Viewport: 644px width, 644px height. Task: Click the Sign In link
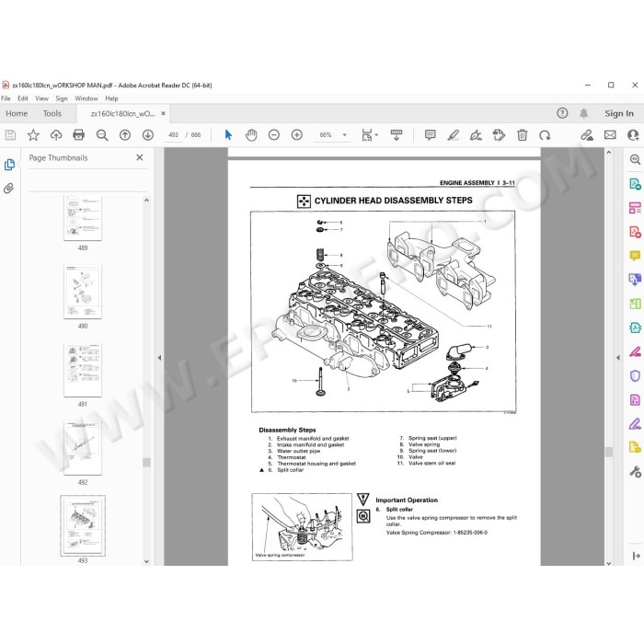619,113
